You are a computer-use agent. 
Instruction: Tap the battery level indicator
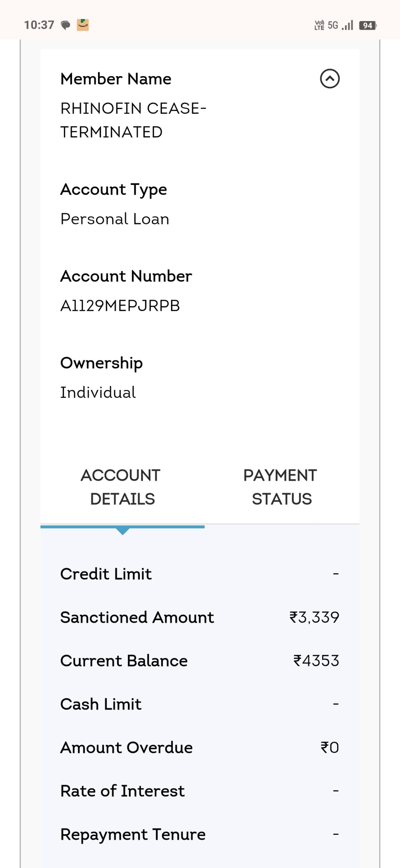[x=368, y=25]
